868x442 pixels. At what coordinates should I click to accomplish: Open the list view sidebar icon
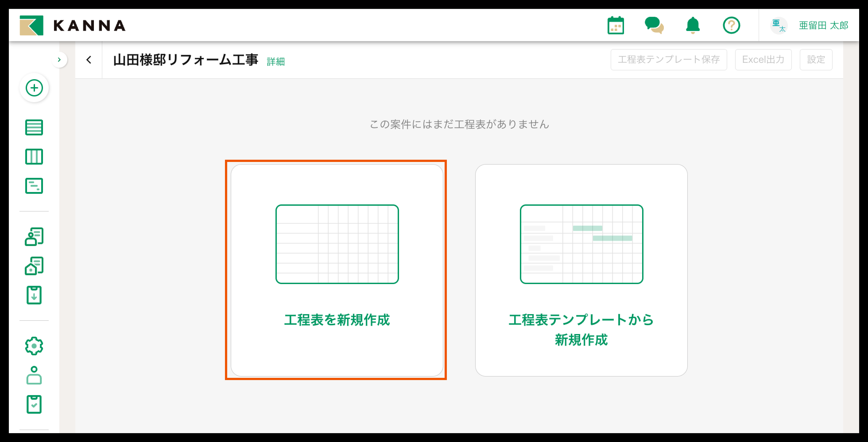tap(34, 127)
